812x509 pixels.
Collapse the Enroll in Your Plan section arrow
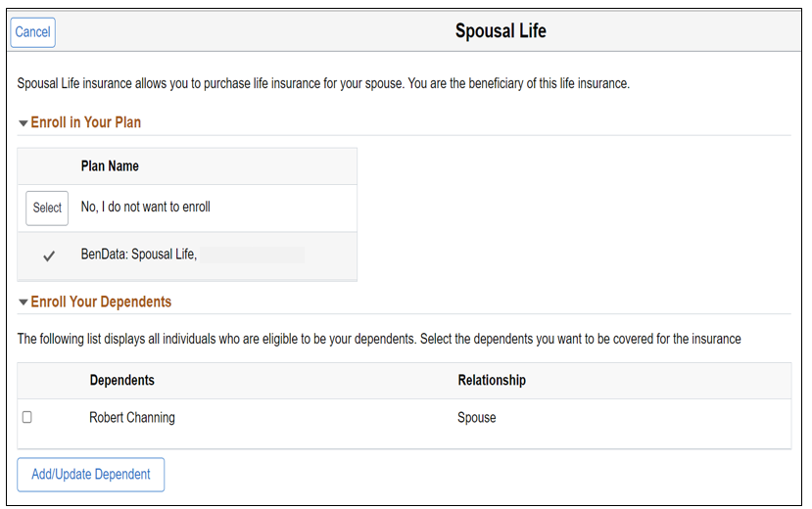click(x=24, y=123)
